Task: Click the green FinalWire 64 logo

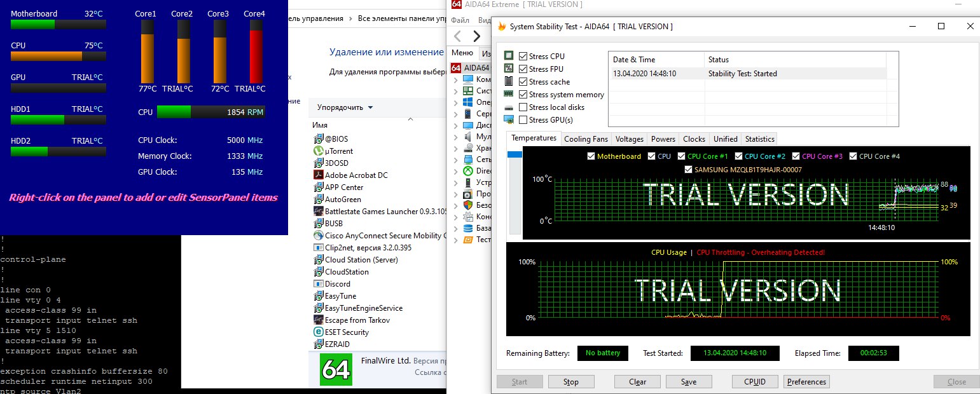Action: [336, 369]
